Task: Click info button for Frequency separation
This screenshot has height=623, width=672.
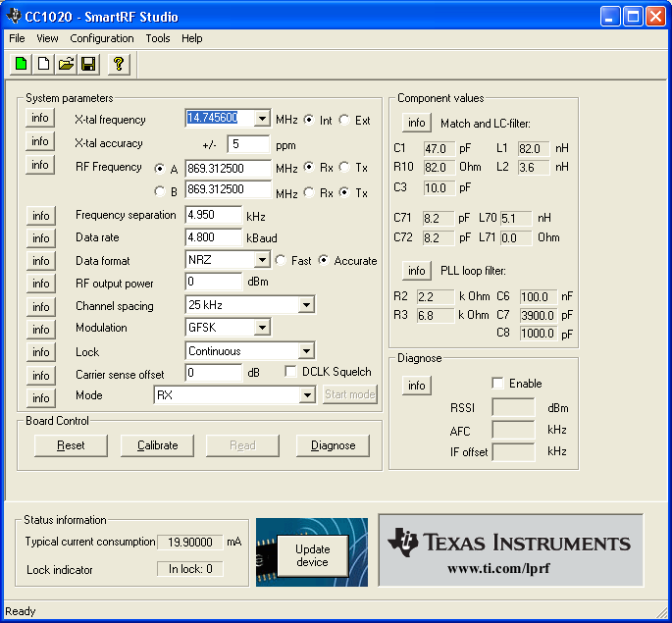Action: tap(41, 216)
